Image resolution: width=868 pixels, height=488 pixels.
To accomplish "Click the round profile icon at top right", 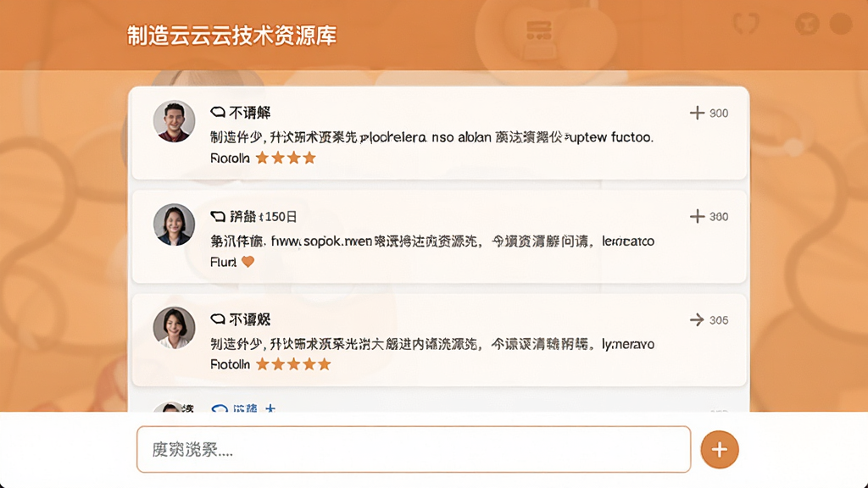I will pos(841,24).
